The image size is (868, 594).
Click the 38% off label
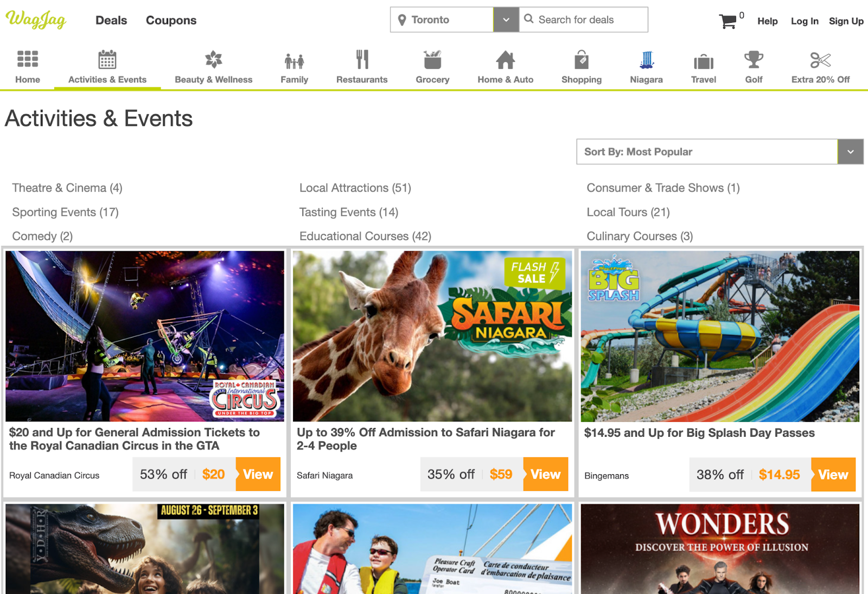[x=720, y=475]
